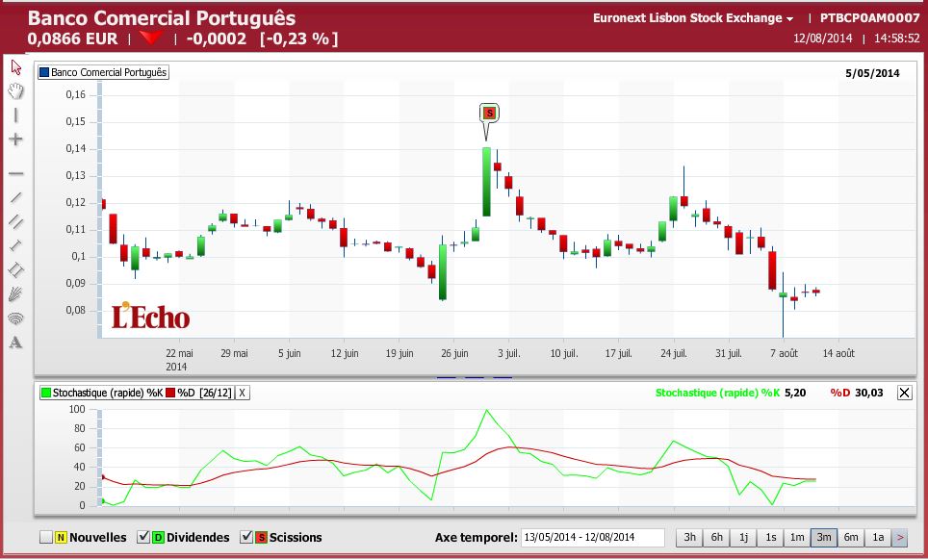The height and width of the screenshot is (560, 928).
Task: Select the Fibonacci arcs tool
Action: tap(16, 318)
